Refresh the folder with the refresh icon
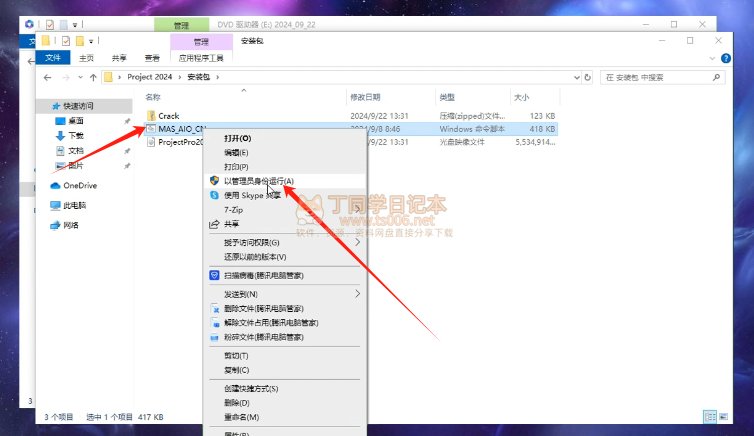 [x=588, y=77]
